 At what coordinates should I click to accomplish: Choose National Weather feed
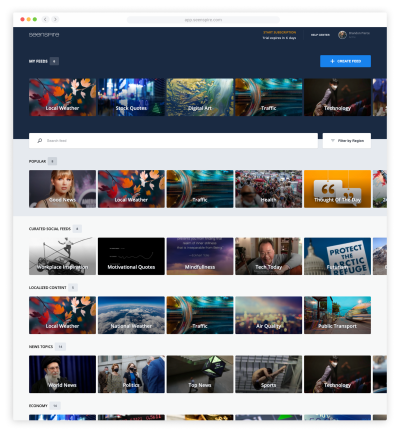(131, 315)
